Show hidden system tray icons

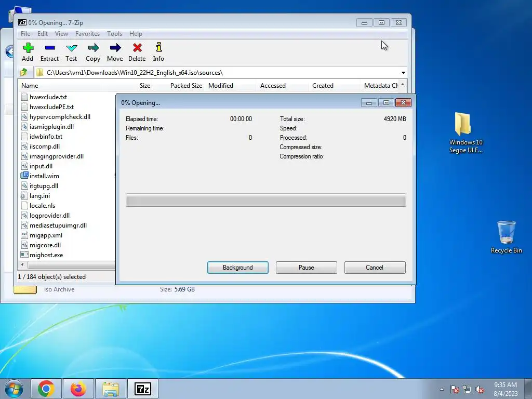(x=442, y=389)
